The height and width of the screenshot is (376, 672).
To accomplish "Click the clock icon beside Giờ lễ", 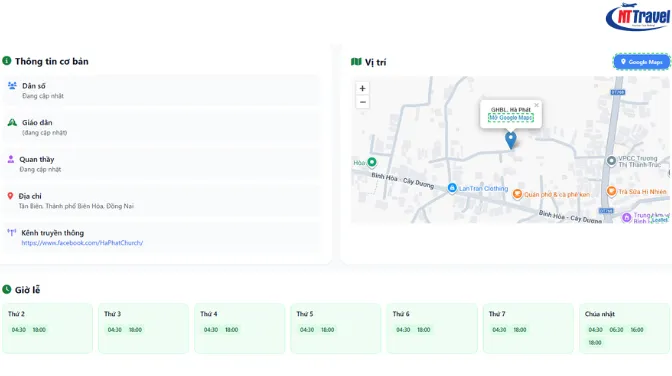I will pos(6,289).
